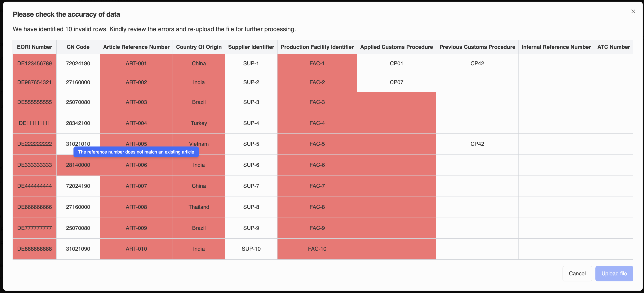Viewport: 644px width, 293px height.
Task: Click the Turkey country of origin cell
Action: pyautogui.click(x=199, y=123)
